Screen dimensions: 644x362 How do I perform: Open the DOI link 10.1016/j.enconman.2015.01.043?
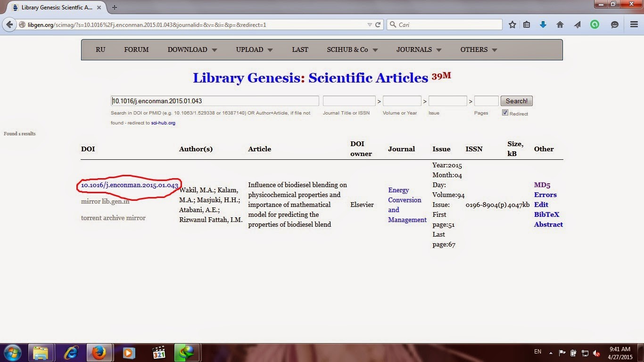[130, 185]
